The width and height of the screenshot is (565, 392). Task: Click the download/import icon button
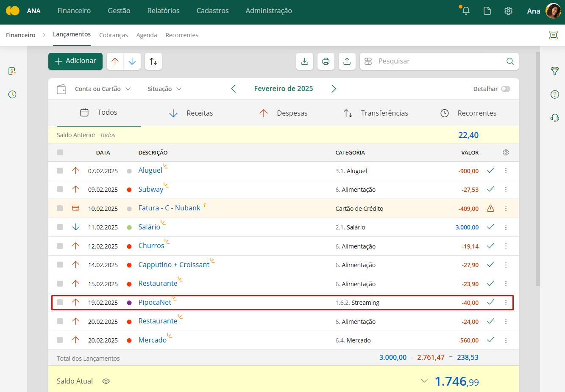[x=304, y=61]
